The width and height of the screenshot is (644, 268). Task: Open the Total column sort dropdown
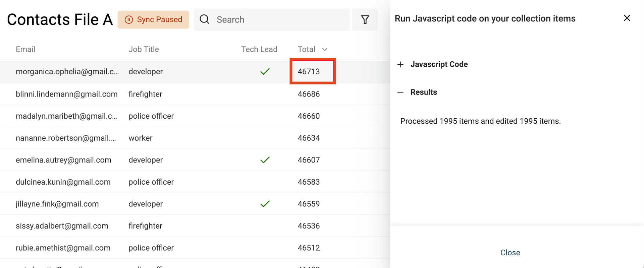coord(324,50)
